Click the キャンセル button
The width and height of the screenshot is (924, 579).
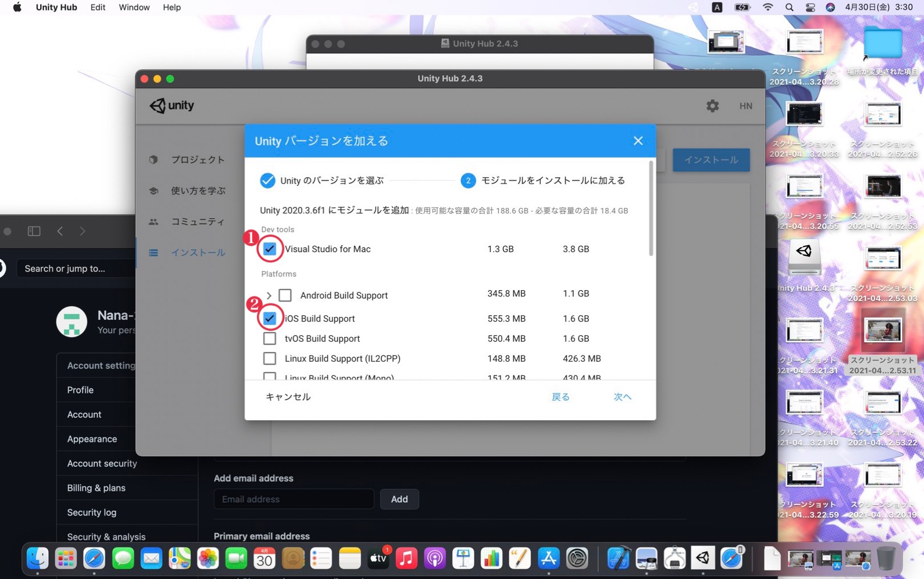pyautogui.click(x=288, y=397)
